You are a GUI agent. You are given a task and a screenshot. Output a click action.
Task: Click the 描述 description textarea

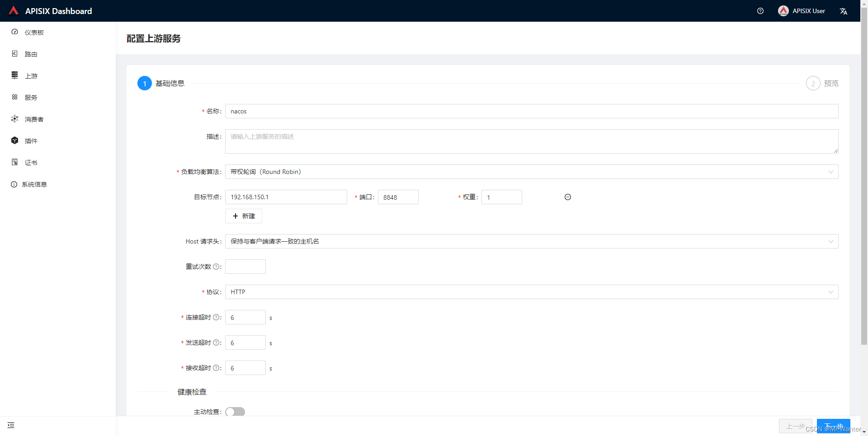tap(532, 141)
